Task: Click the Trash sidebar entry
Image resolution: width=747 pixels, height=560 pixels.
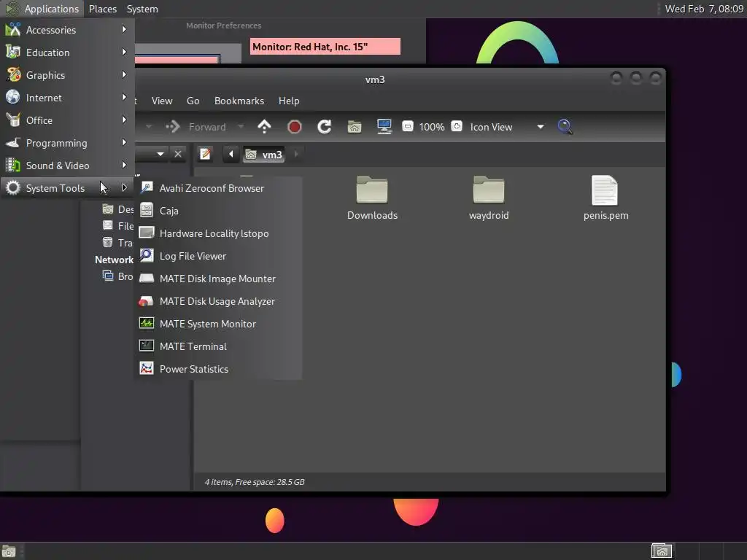Action: click(x=117, y=243)
